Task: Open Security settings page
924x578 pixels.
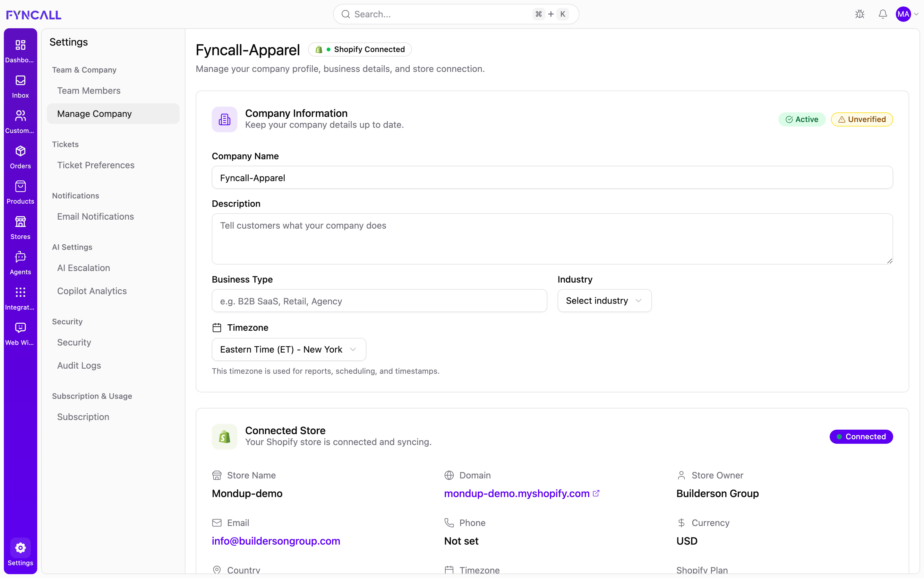Action: point(113,342)
